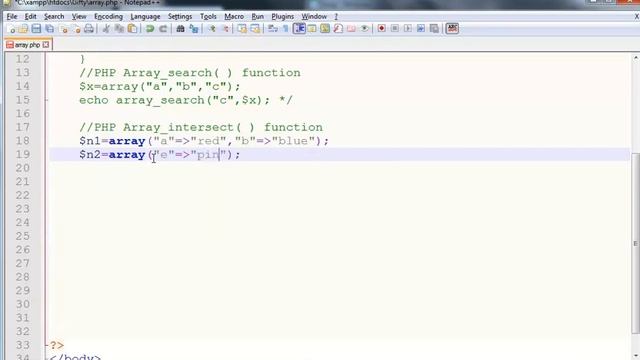The image size is (640, 360).
Task: Toggle synchronized vertical scrolling icon
Action: [x=242, y=29]
